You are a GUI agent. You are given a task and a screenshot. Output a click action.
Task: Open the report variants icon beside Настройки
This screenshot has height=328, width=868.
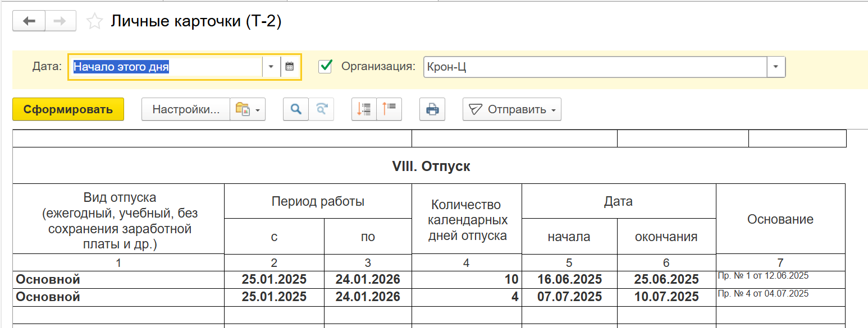tap(248, 109)
